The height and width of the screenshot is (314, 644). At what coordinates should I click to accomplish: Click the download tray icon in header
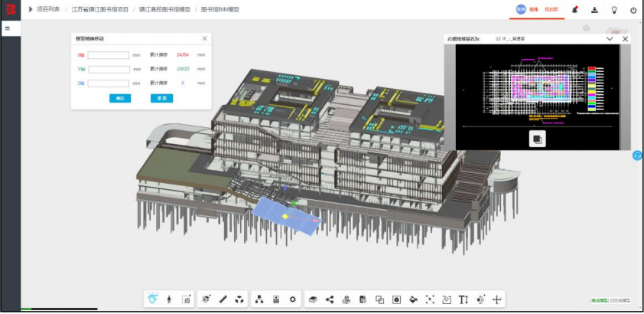(595, 10)
